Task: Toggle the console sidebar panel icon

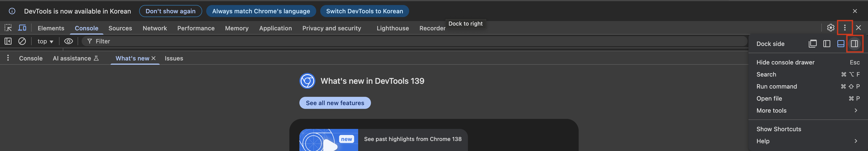Action: [x=8, y=41]
